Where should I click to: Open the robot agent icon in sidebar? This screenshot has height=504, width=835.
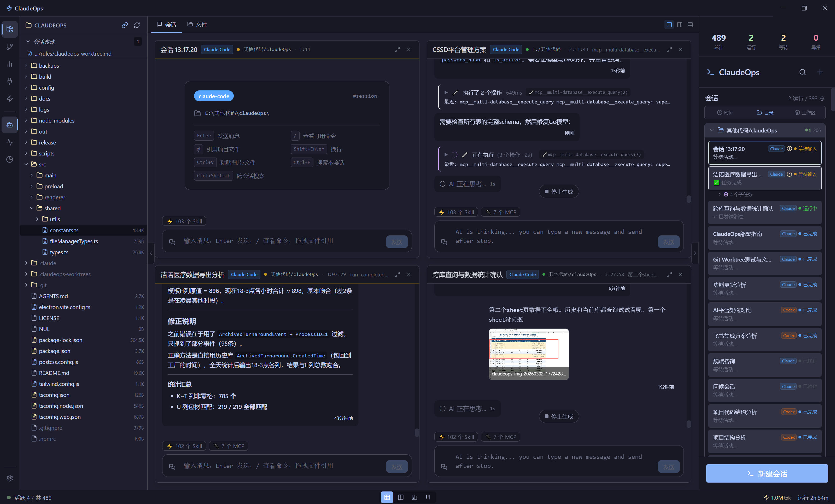pyautogui.click(x=9, y=125)
